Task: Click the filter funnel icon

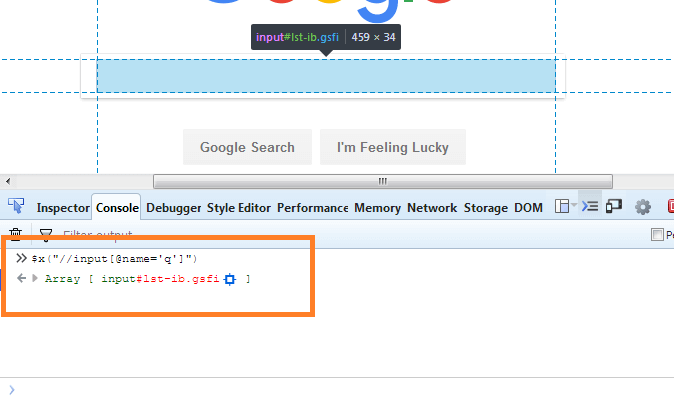Action: click(46, 234)
